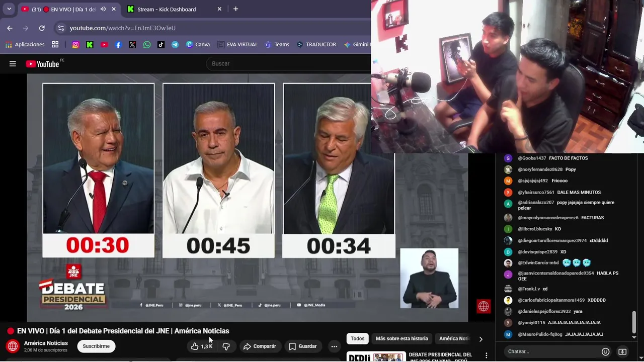Select the Todos filter chip
This screenshot has width=644, height=362.
(357, 339)
